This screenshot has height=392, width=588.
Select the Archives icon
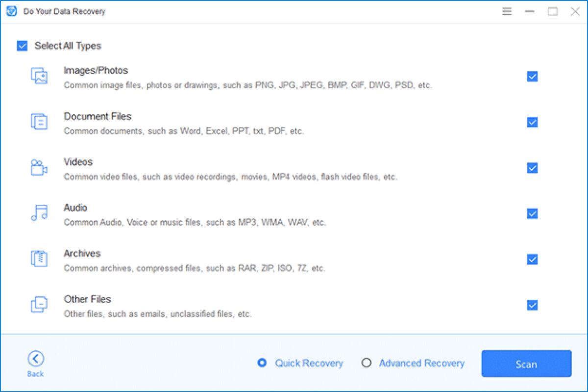pos(39,260)
